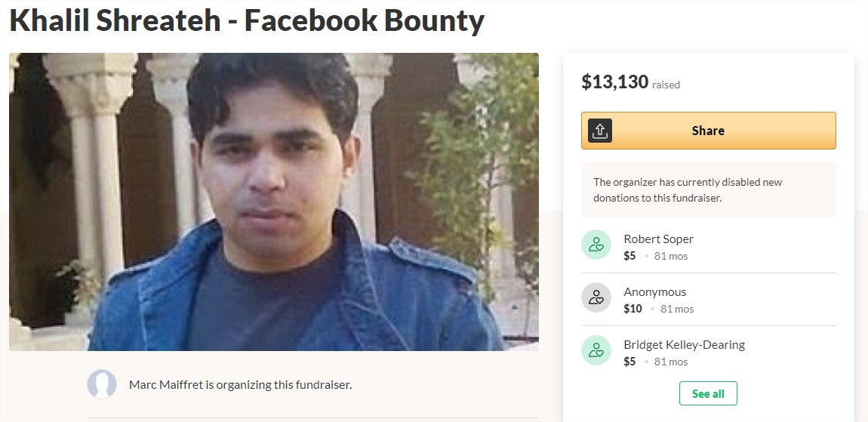Click Robert Soper's $5 donation amount
Screen dimensions: 868x422
629,256
